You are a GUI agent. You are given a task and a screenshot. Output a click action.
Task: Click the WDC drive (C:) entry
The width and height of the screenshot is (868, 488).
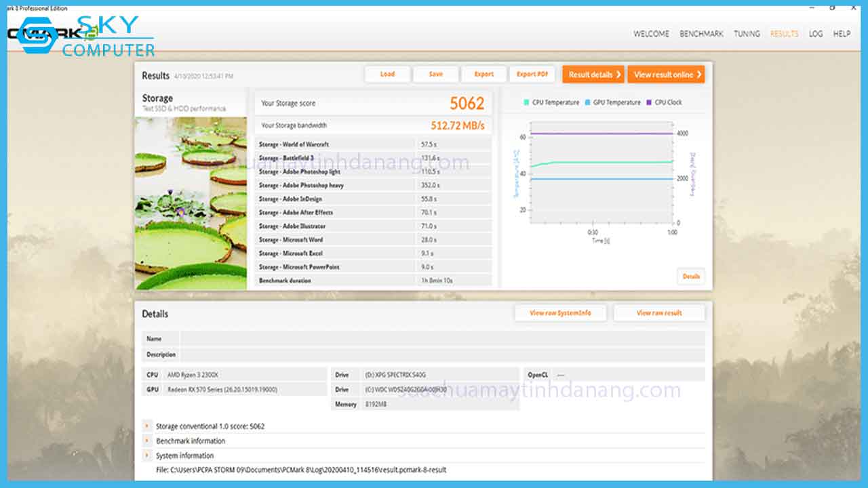[406, 390]
